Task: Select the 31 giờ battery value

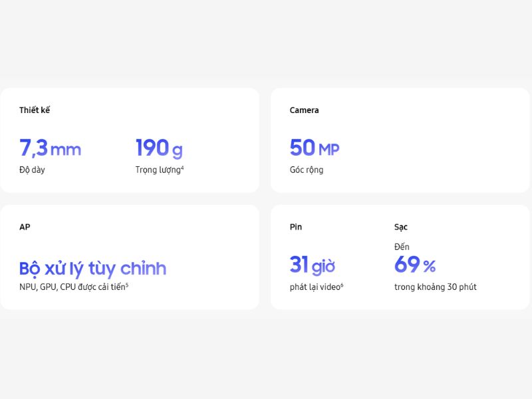Action: (312, 265)
